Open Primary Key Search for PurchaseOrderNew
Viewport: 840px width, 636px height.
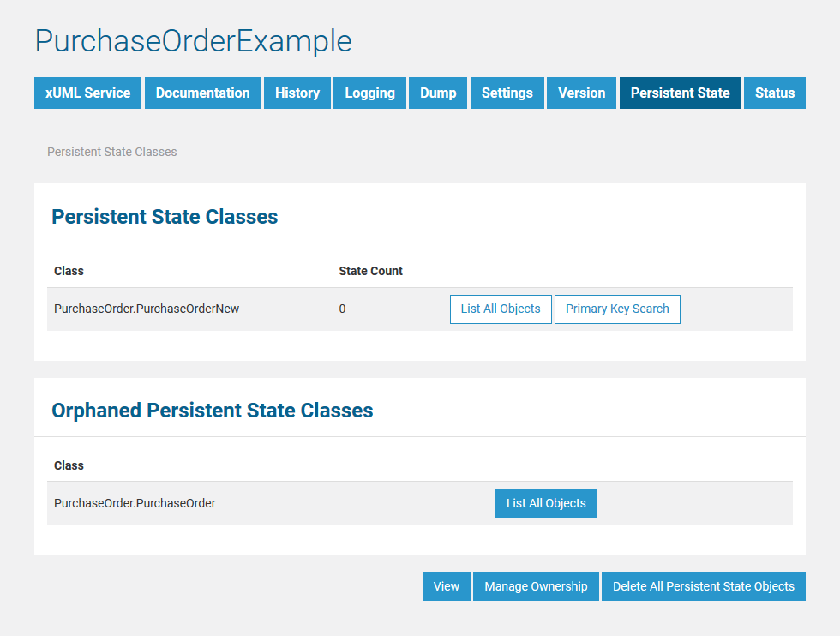click(x=617, y=309)
